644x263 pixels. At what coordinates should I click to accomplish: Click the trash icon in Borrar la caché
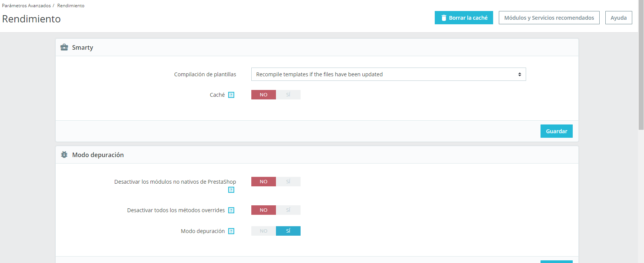[x=444, y=18]
